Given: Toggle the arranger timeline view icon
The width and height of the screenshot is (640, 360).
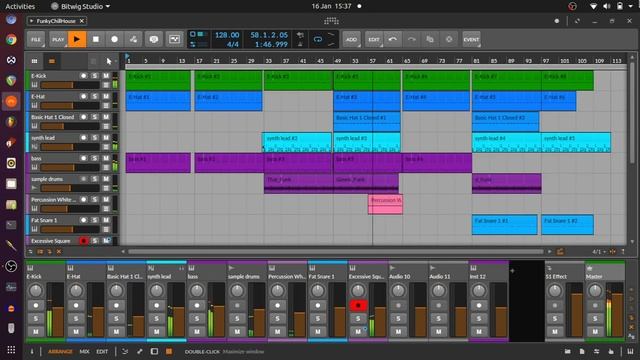Looking at the screenshot, I should [52, 61].
